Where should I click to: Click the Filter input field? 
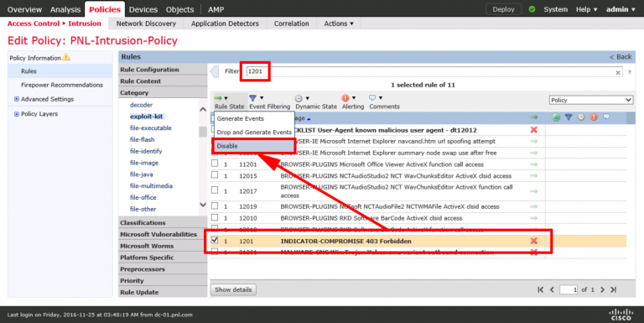pyautogui.click(x=434, y=72)
